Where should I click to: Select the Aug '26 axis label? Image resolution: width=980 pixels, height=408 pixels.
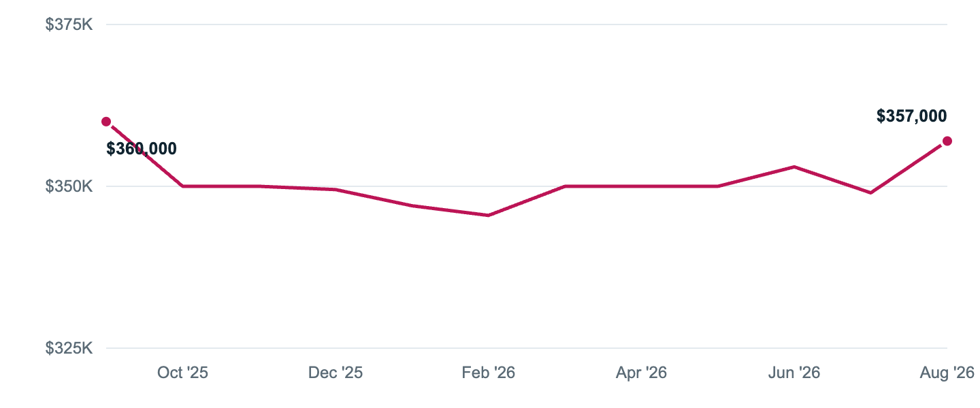coord(947,373)
